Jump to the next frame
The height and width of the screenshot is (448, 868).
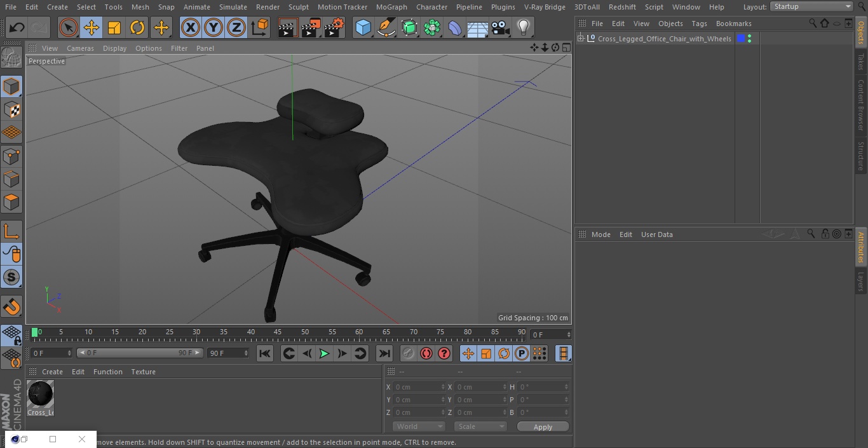click(342, 353)
